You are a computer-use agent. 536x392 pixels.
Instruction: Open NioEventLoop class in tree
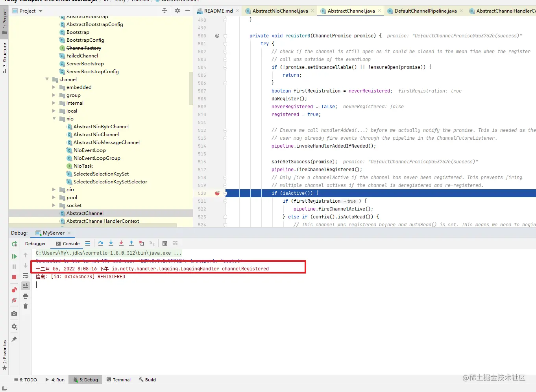90,150
